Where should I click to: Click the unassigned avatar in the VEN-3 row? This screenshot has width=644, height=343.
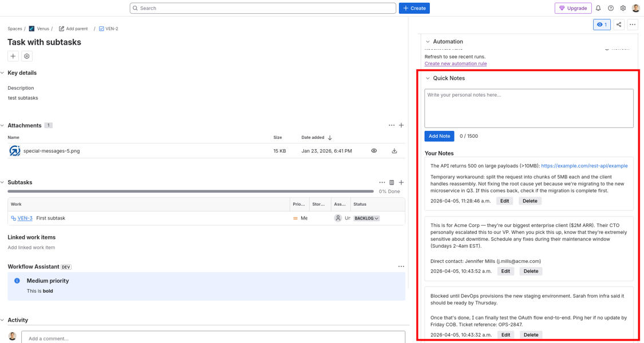(x=338, y=218)
